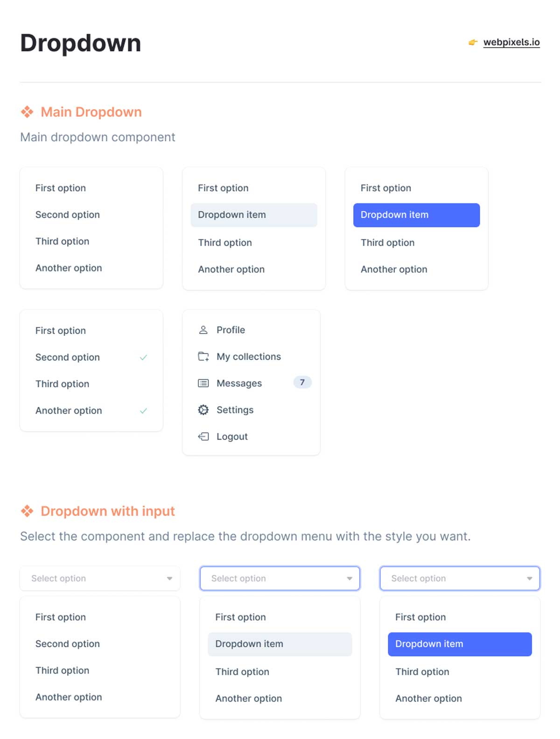The image size is (560, 739).
Task: Toggle the checkmark on Second option
Action: click(143, 357)
